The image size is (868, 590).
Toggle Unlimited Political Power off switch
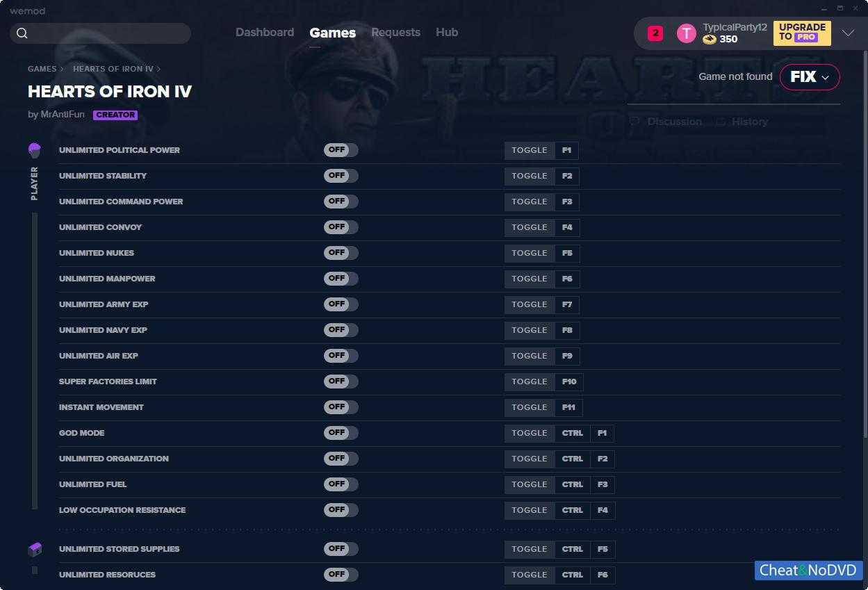click(341, 150)
